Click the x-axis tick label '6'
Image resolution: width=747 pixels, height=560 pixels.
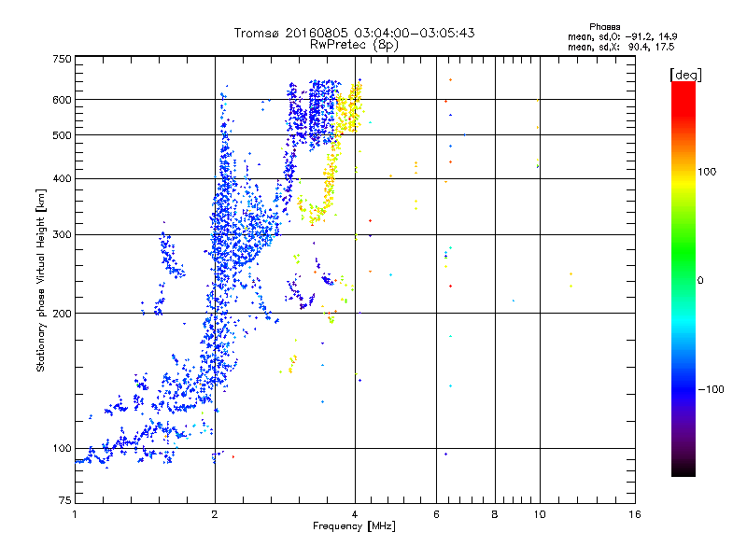point(436,514)
